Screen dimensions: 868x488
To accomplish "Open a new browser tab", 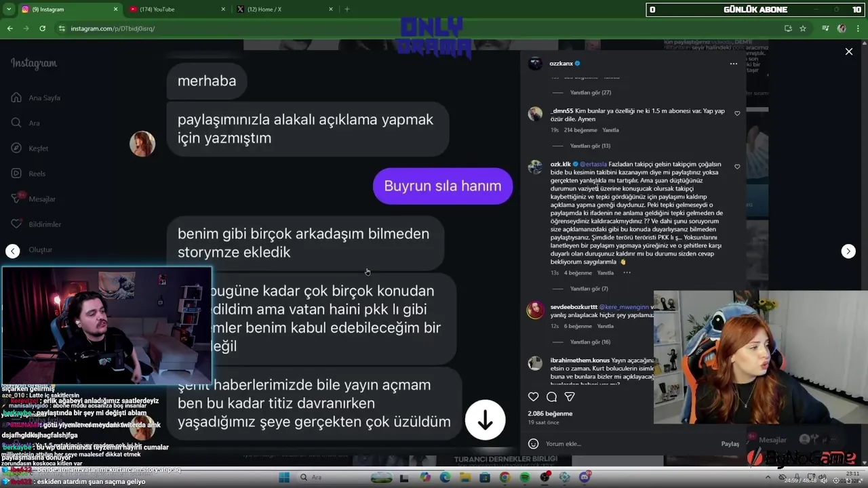I will click(347, 9).
